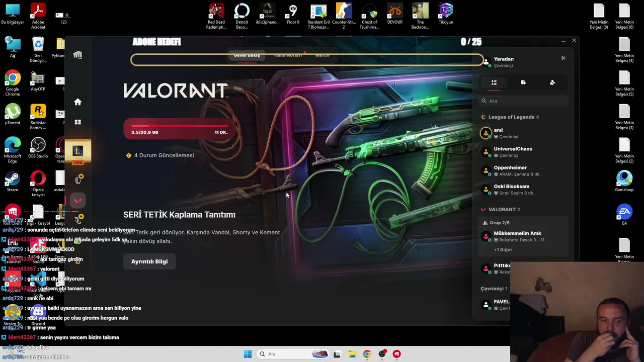Open friend Oski Bisoksam
The width and height of the screenshot is (644, 362).
[x=523, y=190]
